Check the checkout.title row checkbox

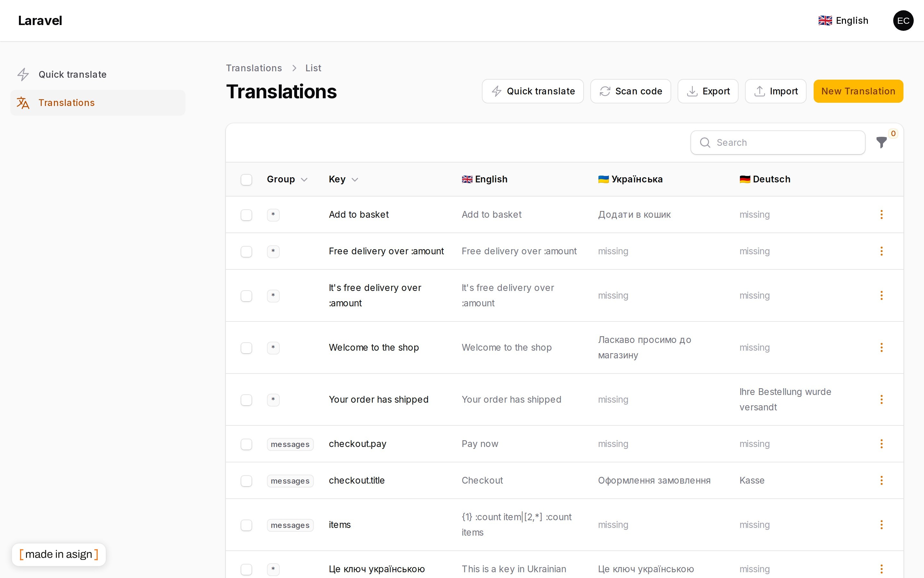click(246, 481)
